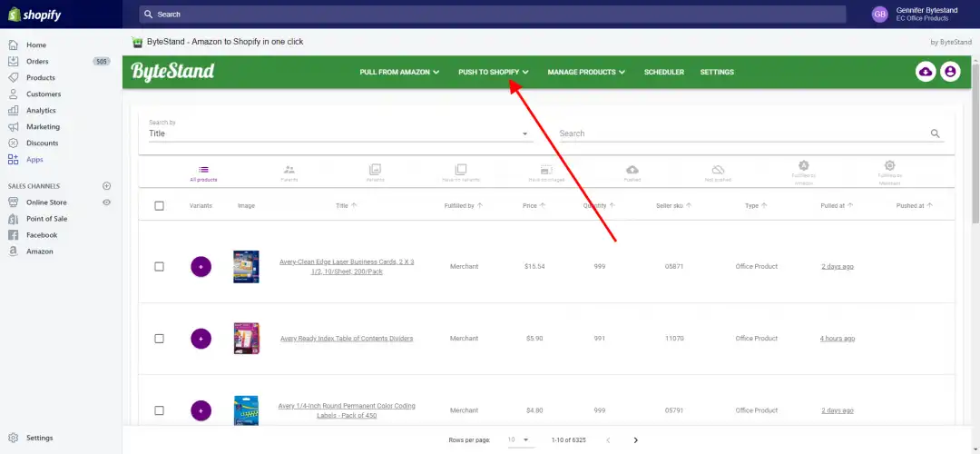Click the cloud download icon in header
This screenshot has width=980, height=454.
click(926, 72)
